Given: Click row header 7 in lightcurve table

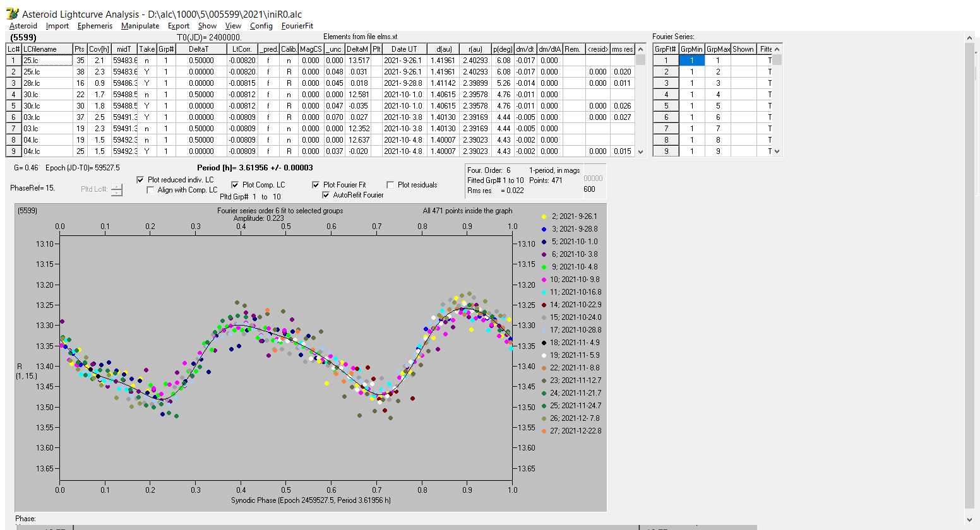Looking at the screenshot, I should pos(14,129).
